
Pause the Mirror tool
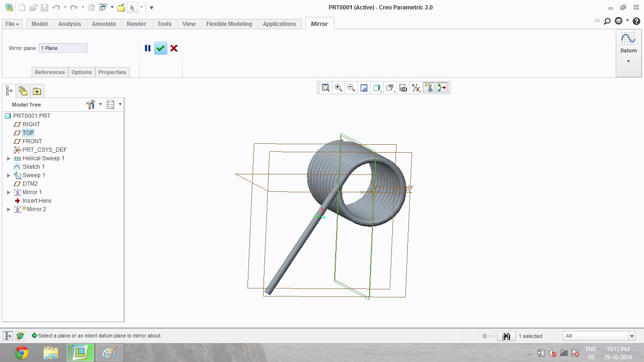[148, 48]
